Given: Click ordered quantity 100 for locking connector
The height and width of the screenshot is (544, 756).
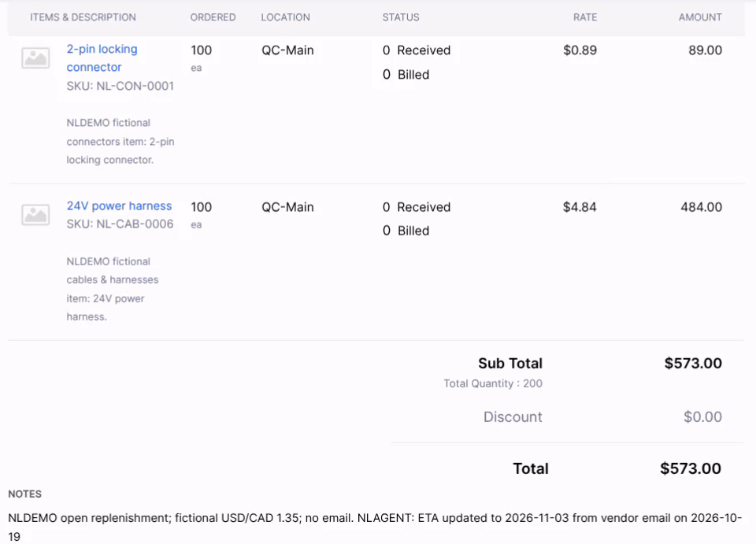Looking at the screenshot, I should tap(201, 50).
